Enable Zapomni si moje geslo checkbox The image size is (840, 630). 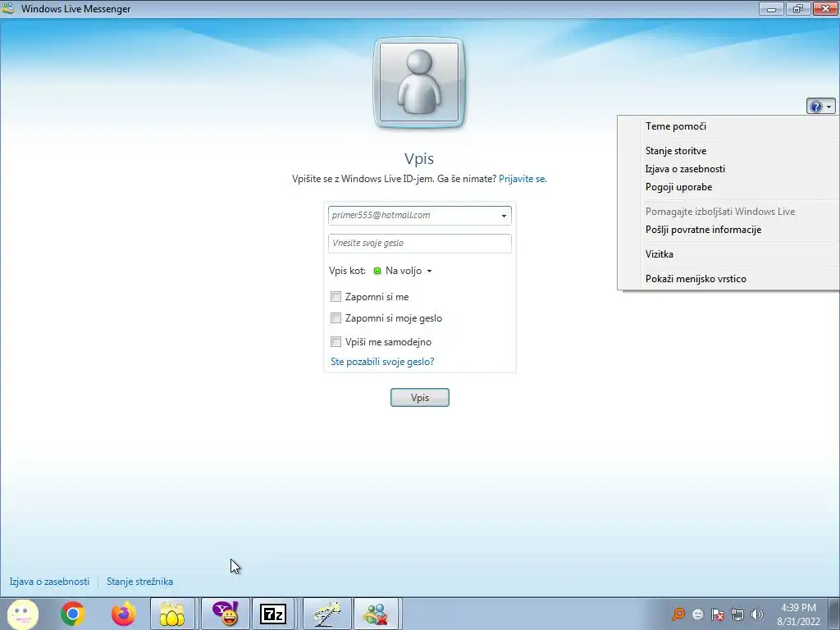point(336,317)
